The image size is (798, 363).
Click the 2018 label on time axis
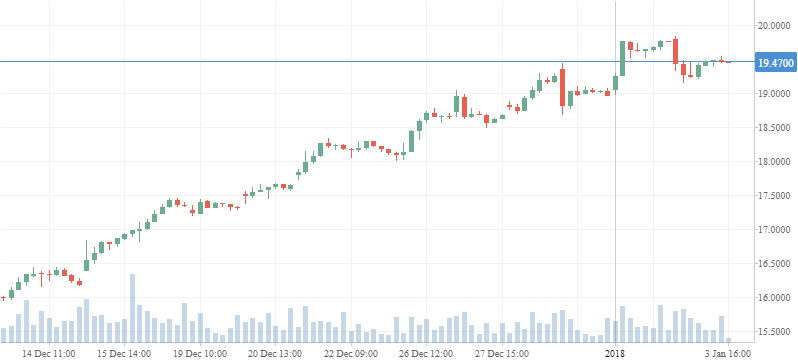[615, 354]
